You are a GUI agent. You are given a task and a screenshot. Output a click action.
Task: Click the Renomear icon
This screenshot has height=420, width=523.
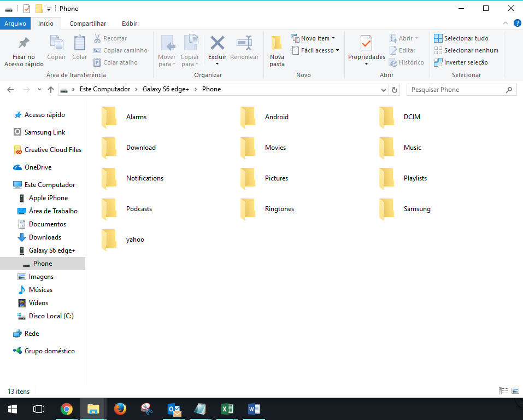(x=244, y=43)
